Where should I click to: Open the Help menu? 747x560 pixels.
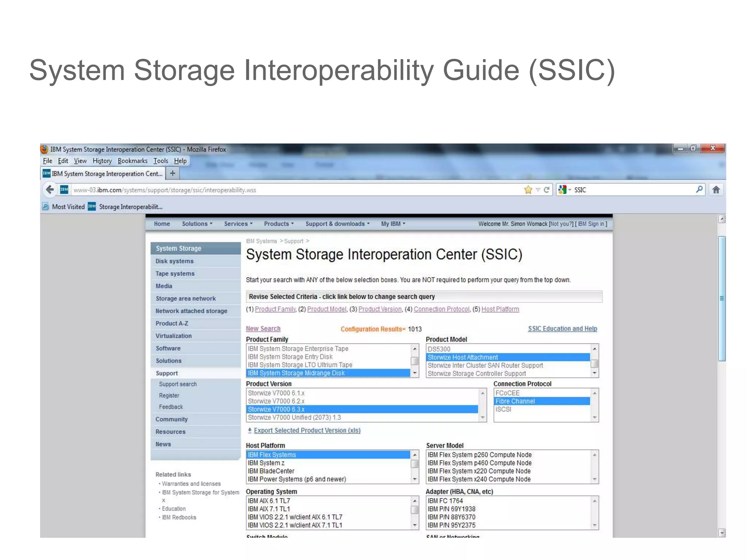coord(180,161)
